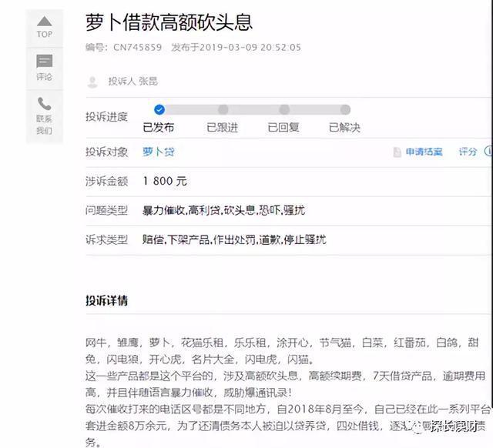Click the amount 1 800 元
This screenshot has width=493, height=448.
(x=165, y=181)
